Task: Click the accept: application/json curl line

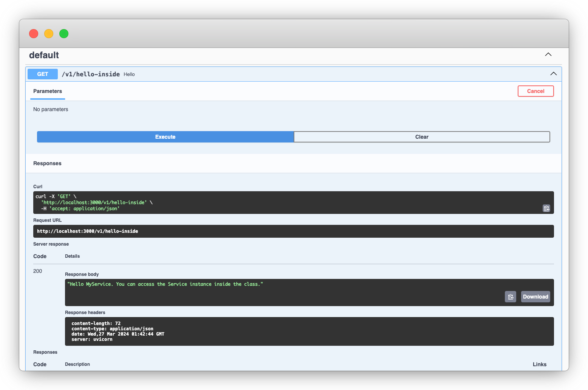Action: click(80, 209)
